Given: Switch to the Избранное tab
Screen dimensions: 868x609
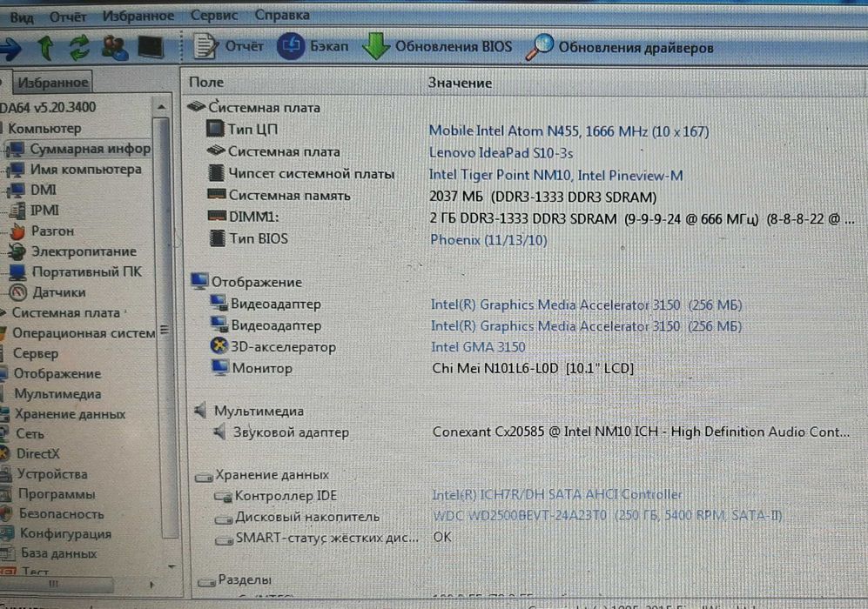Looking at the screenshot, I should [52, 83].
